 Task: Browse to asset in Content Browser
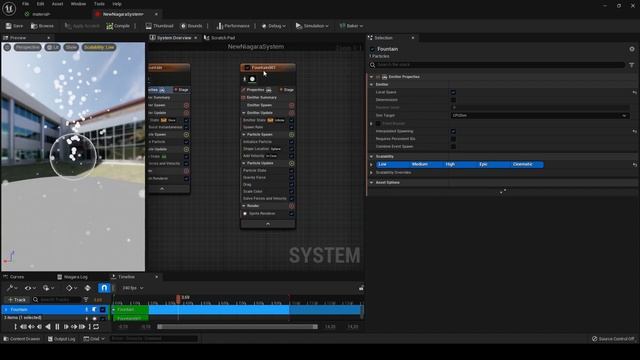[x=42, y=26]
